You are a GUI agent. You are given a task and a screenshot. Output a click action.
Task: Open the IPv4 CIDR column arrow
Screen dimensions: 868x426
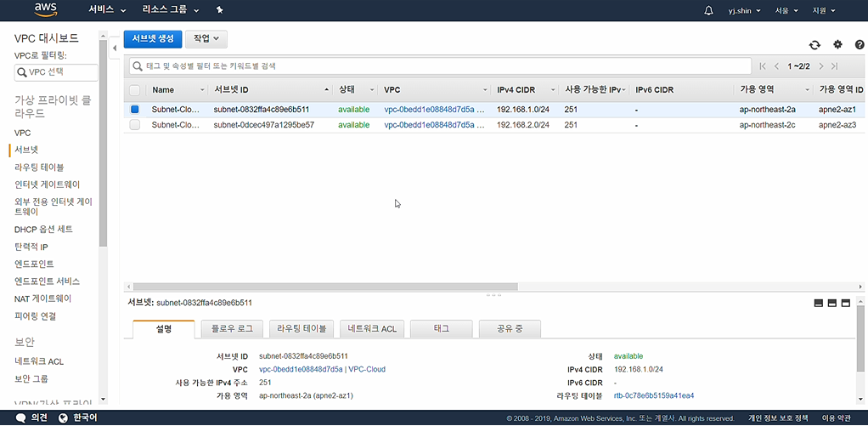[x=552, y=90]
